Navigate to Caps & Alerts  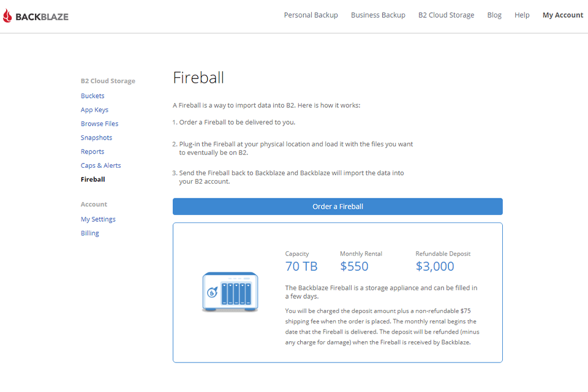point(100,165)
